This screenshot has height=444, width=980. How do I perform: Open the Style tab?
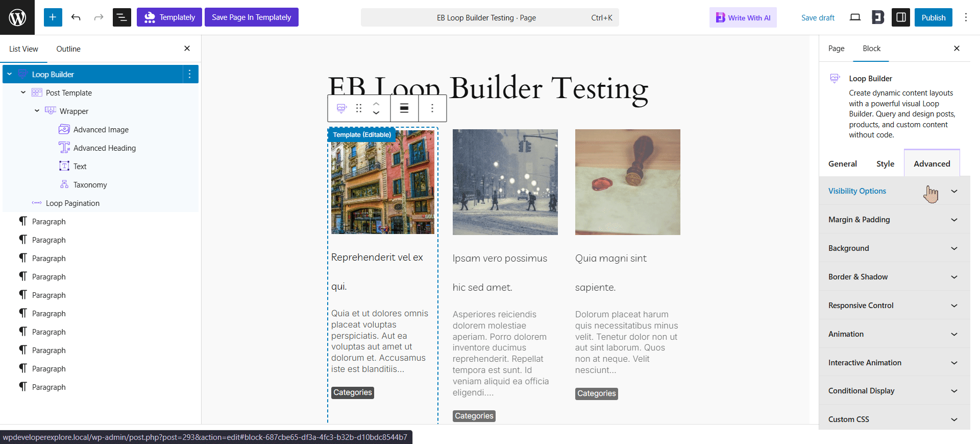(885, 163)
